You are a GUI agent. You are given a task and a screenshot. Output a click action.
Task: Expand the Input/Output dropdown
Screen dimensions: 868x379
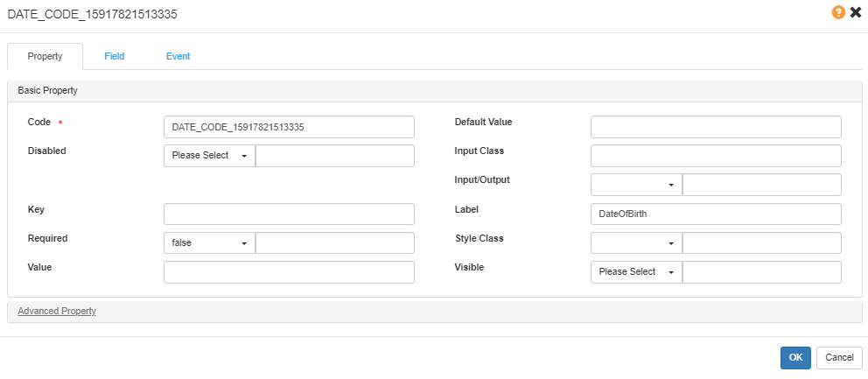click(x=636, y=185)
